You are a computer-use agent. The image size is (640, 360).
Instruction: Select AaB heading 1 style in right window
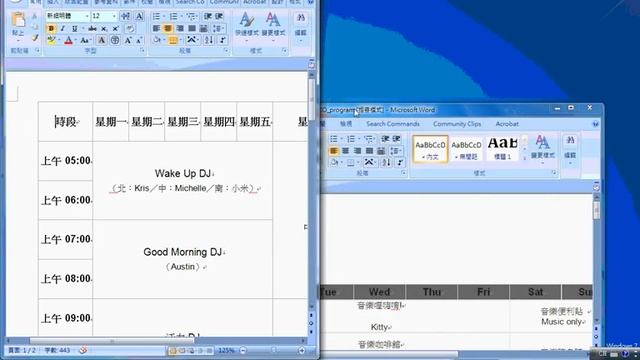click(502, 149)
